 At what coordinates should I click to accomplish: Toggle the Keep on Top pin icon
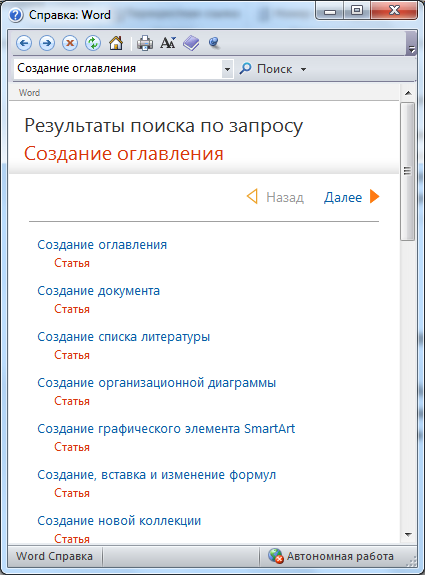point(214,43)
